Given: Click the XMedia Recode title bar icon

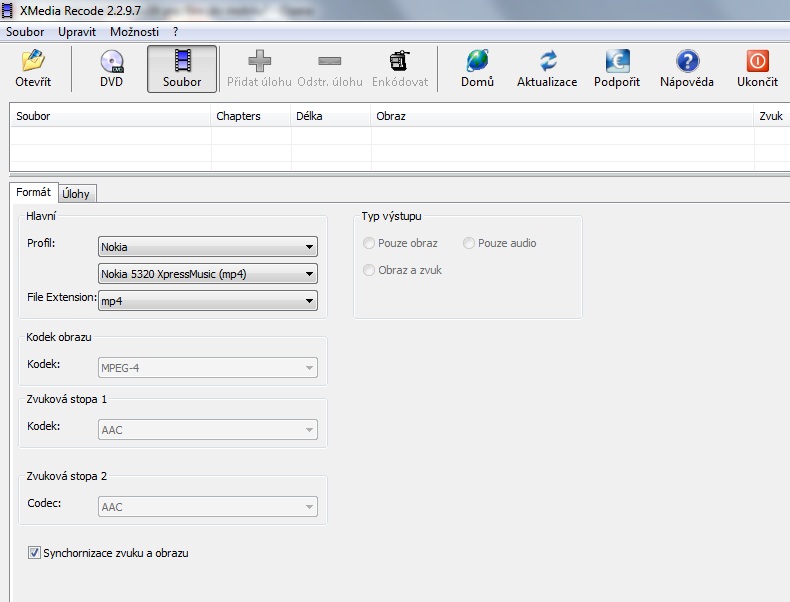Looking at the screenshot, I should tap(8, 10).
